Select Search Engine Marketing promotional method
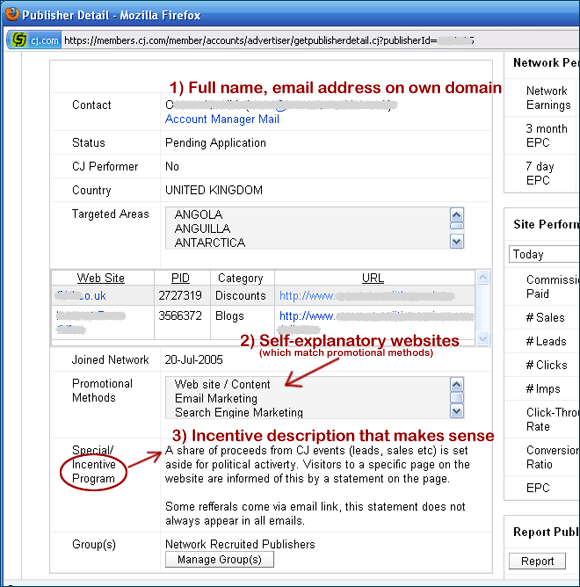Screen dimensions: 580x587 pos(239,413)
